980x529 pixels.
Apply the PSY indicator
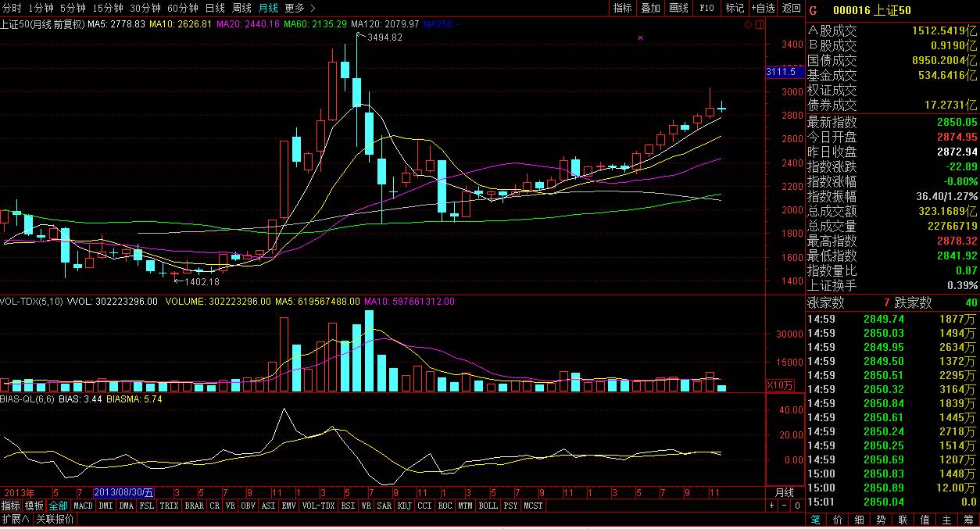point(510,506)
